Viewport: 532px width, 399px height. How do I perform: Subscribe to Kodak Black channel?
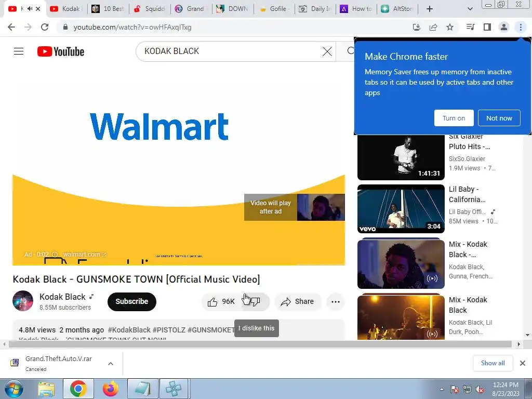click(131, 301)
